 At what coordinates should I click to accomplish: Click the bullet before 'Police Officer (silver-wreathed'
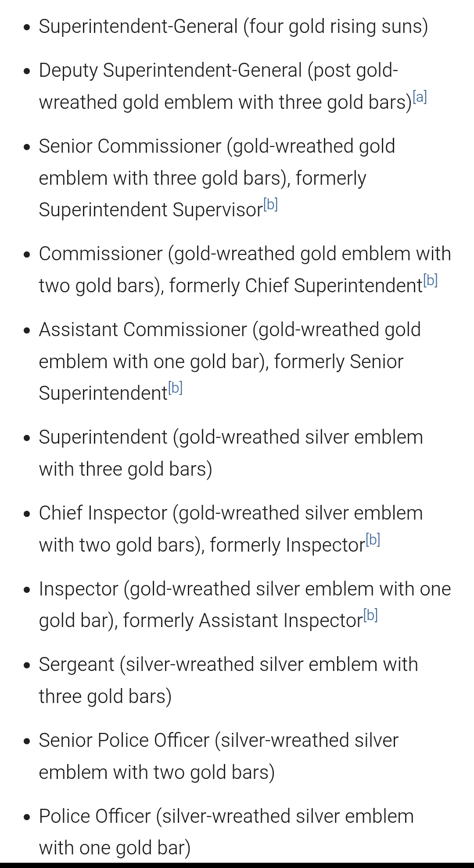28,817
